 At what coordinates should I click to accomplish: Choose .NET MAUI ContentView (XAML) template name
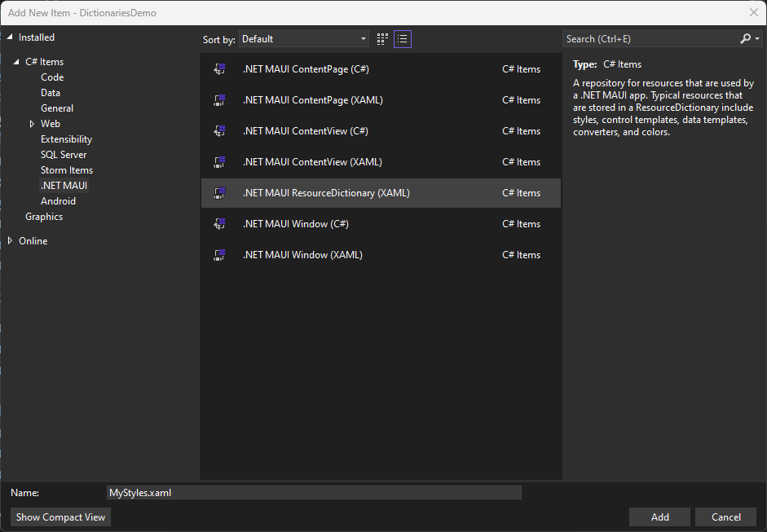(x=312, y=162)
